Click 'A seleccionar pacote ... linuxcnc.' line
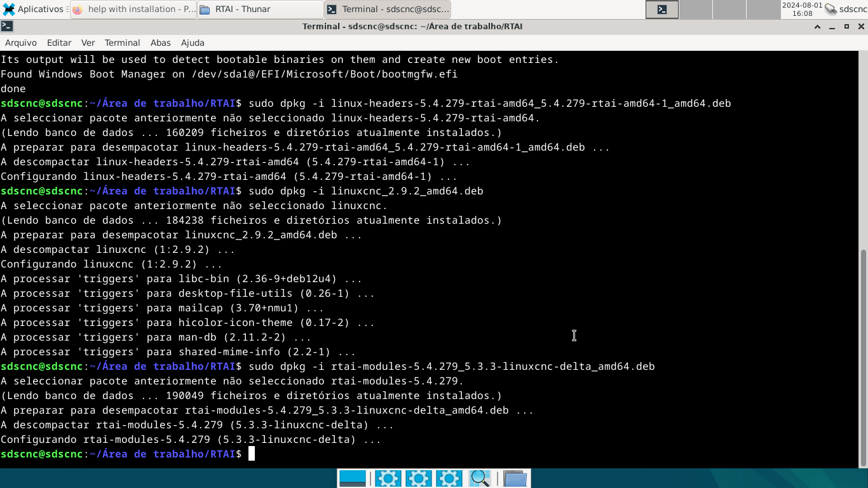This screenshot has height=488, width=868. pyautogui.click(x=194, y=206)
